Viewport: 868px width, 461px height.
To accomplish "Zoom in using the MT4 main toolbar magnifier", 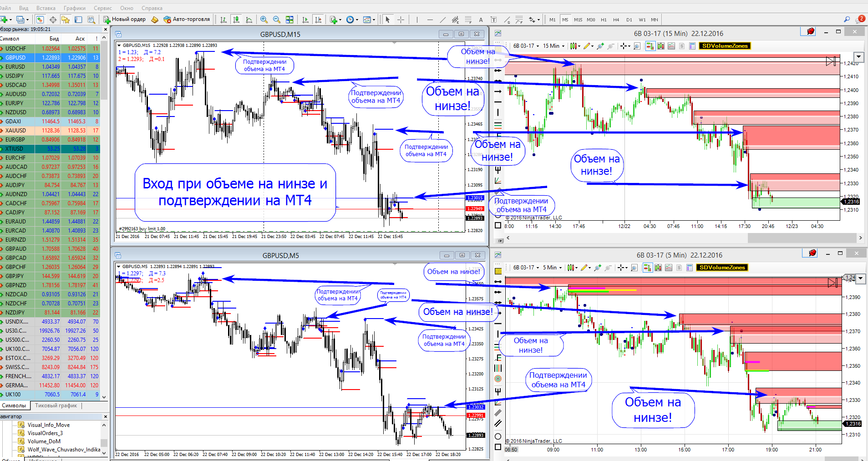I will (x=264, y=20).
